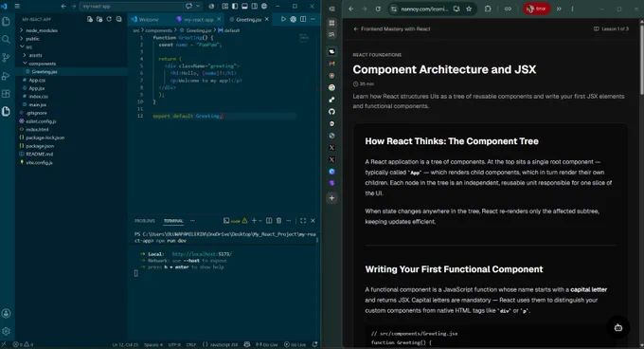Open the Source Control view in VS Code
Image resolution: width=644 pixels, height=349 pixels.
pyautogui.click(x=7, y=58)
